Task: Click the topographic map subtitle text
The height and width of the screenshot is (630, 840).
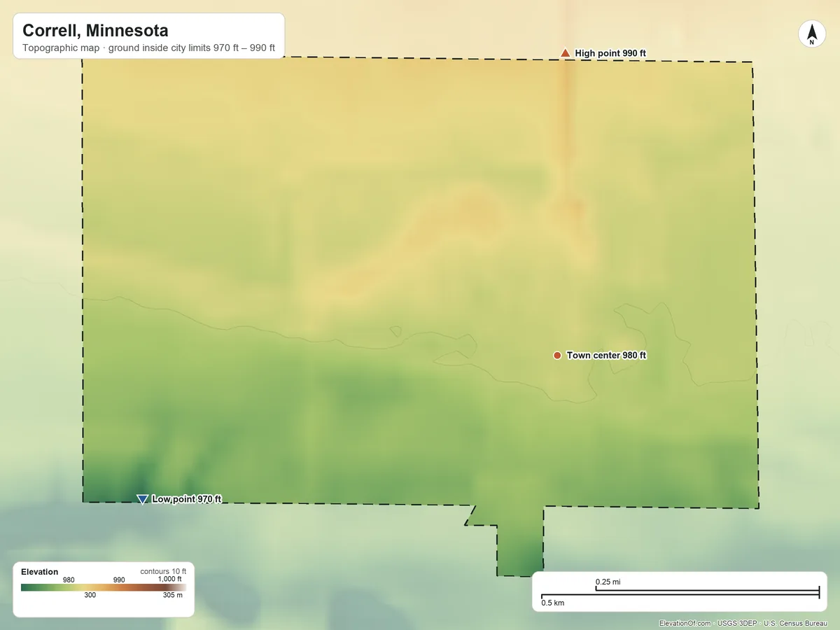Action: 148,49
